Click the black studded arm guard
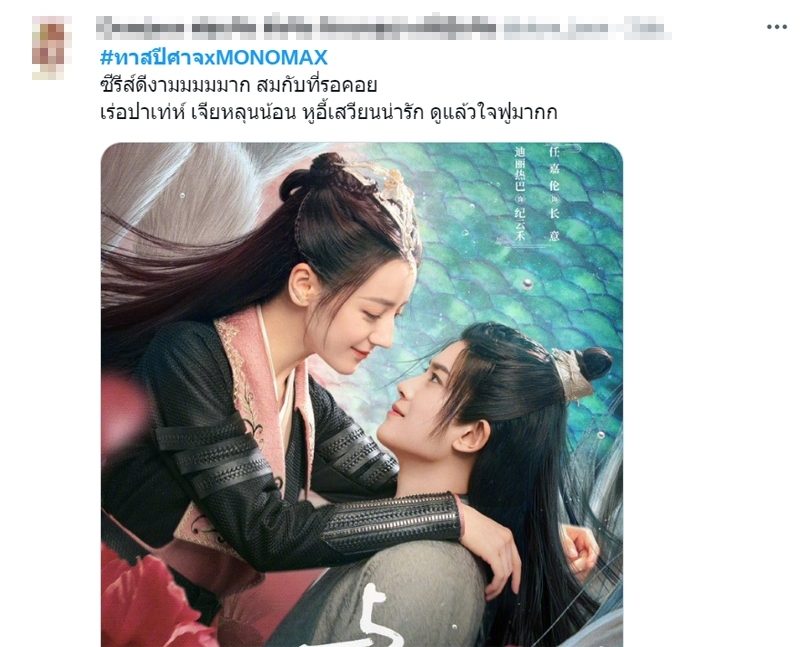The image size is (800, 647). (392, 522)
